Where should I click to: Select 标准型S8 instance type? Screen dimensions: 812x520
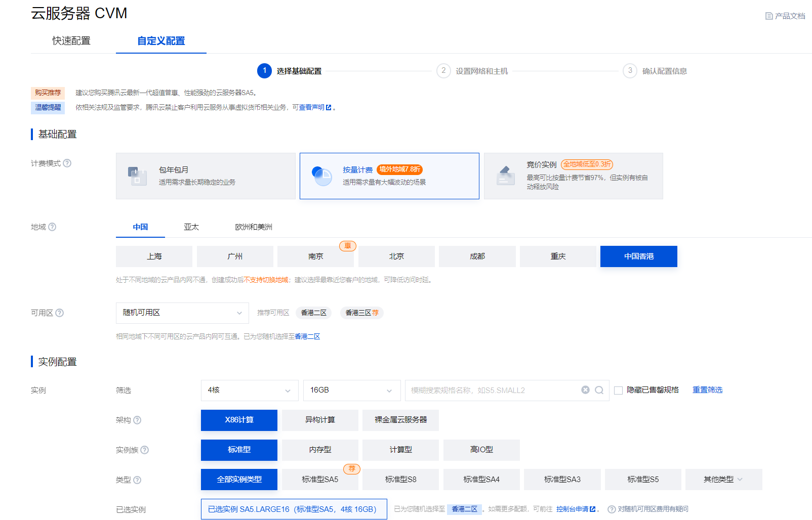(401, 480)
